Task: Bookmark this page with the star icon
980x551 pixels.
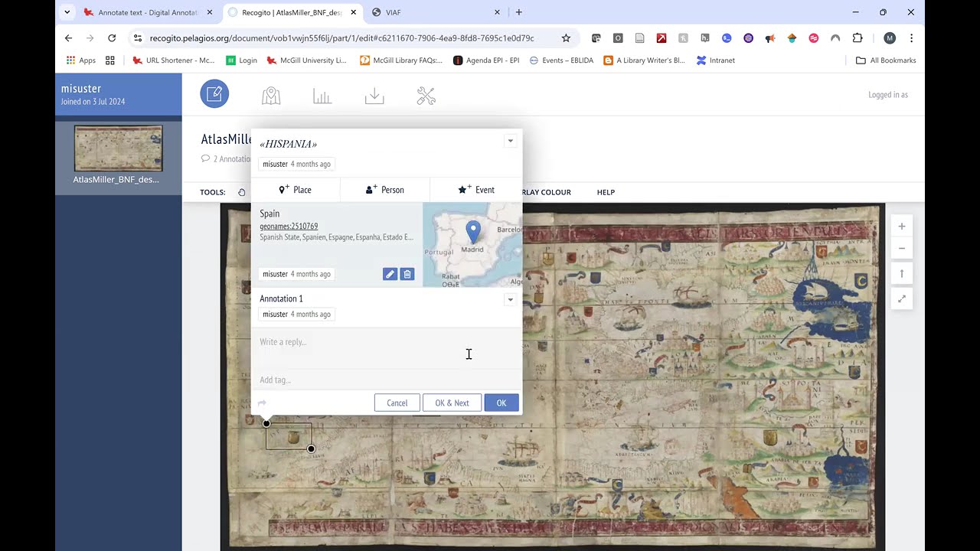Action: [566, 38]
